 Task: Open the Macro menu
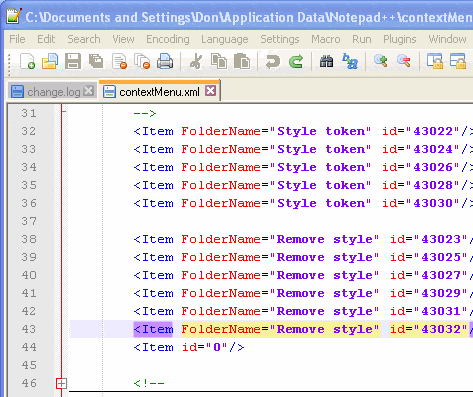pyautogui.click(x=326, y=39)
